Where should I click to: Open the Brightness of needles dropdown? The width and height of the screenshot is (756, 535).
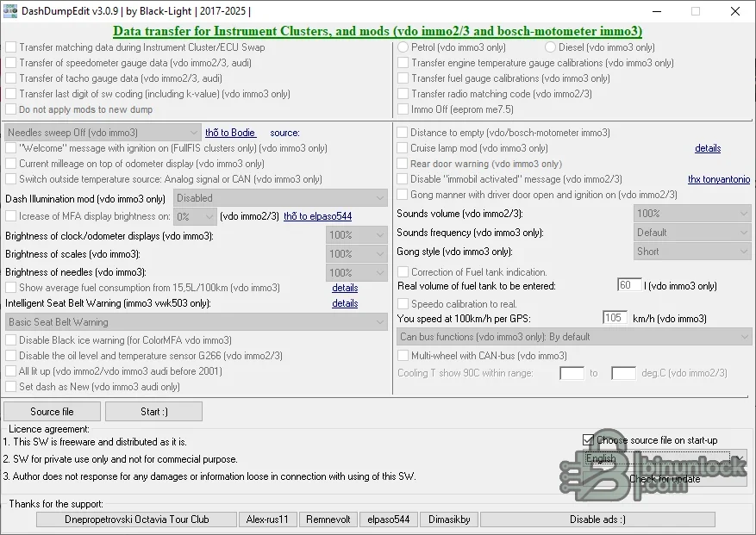357,273
